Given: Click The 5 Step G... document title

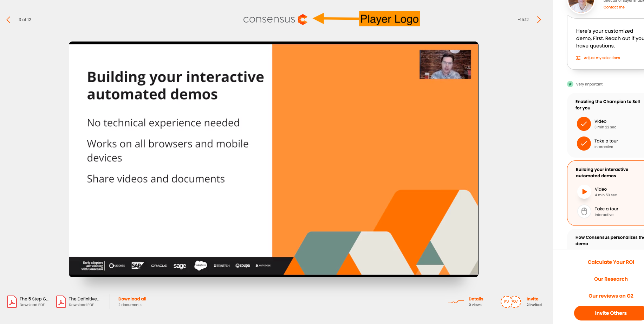Looking at the screenshot, I should click(34, 299).
